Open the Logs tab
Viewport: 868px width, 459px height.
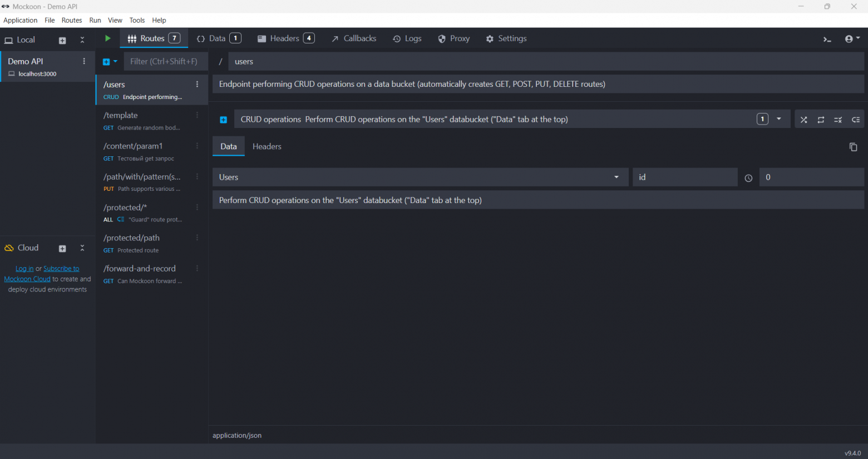[x=407, y=38]
